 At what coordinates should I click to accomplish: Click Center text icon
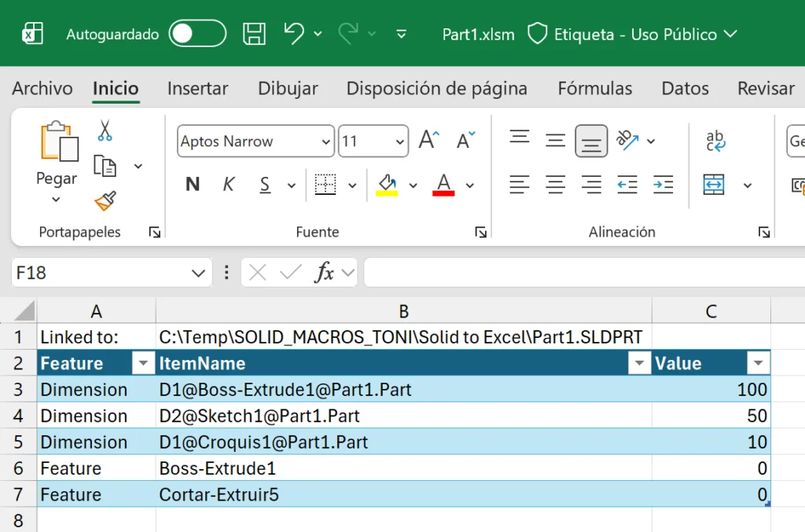pos(556,184)
